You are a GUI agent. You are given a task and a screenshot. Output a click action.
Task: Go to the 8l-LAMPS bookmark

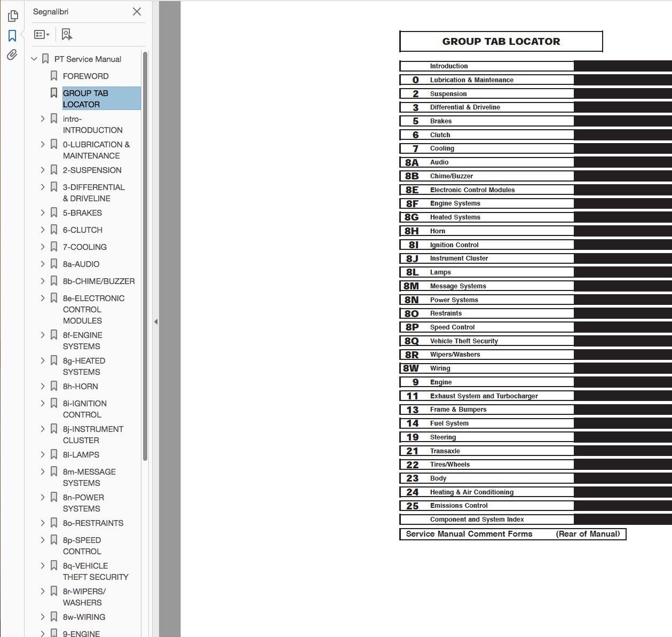(81, 455)
